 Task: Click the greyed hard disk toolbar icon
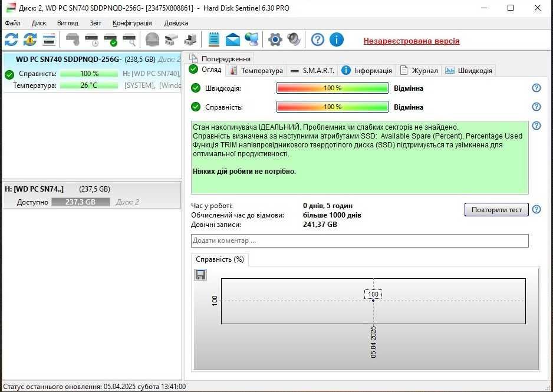[x=73, y=39]
